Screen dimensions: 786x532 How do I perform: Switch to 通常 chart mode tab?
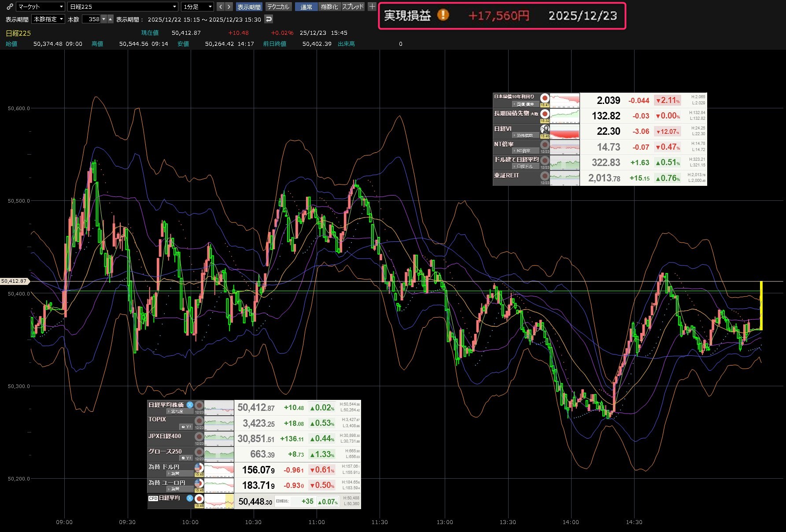pos(306,7)
